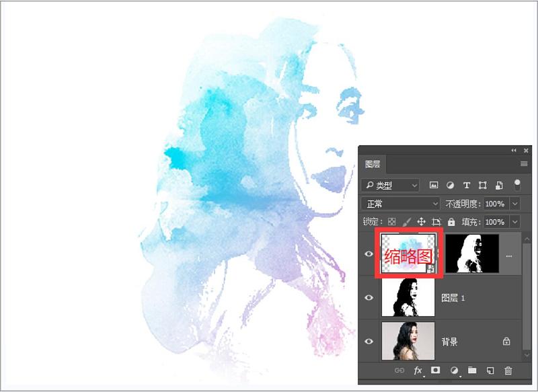Open the layers panel flyout menu

point(524,164)
